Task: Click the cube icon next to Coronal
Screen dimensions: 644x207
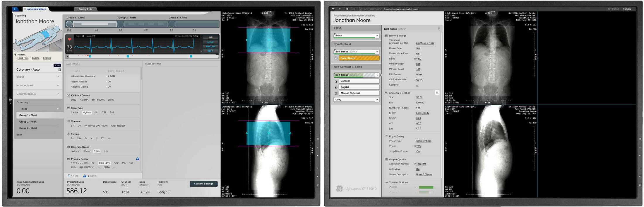Action: [x=336, y=81]
